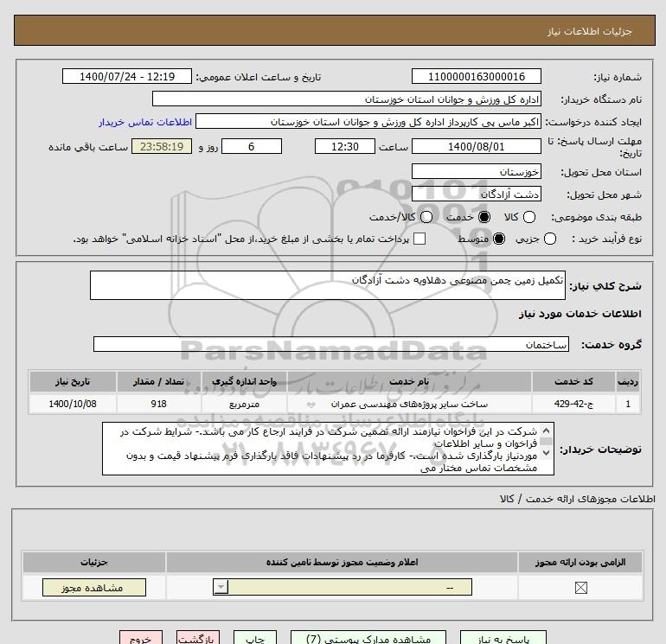666x644 pixels.
Task: Click the گروه خدمت field ساختمان
Action: 331,344
